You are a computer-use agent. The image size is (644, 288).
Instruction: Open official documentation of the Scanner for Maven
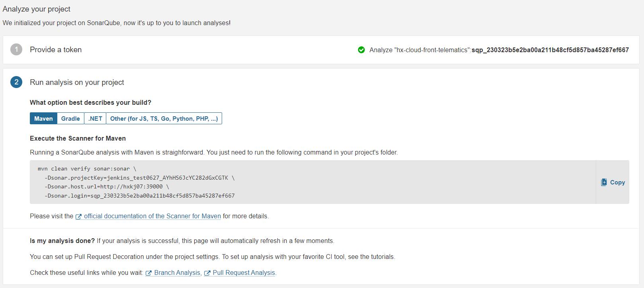point(152,216)
